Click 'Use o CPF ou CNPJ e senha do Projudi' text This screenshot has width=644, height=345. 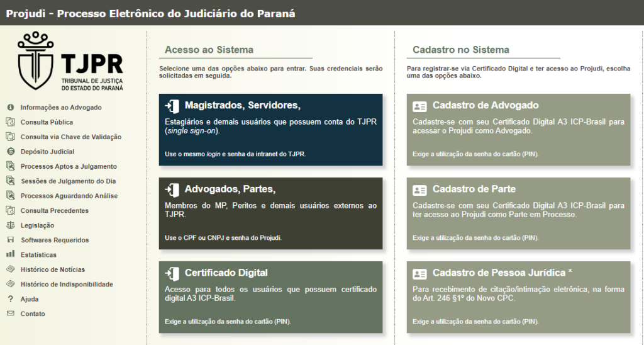(x=223, y=238)
